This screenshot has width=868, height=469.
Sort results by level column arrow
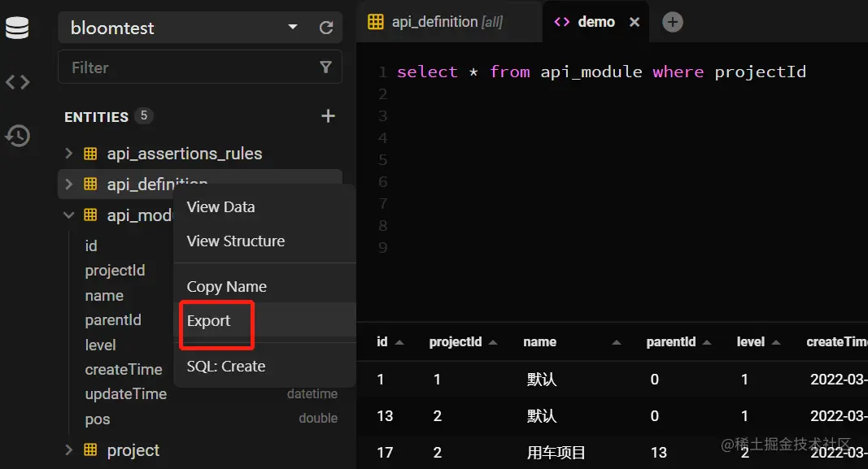click(775, 342)
